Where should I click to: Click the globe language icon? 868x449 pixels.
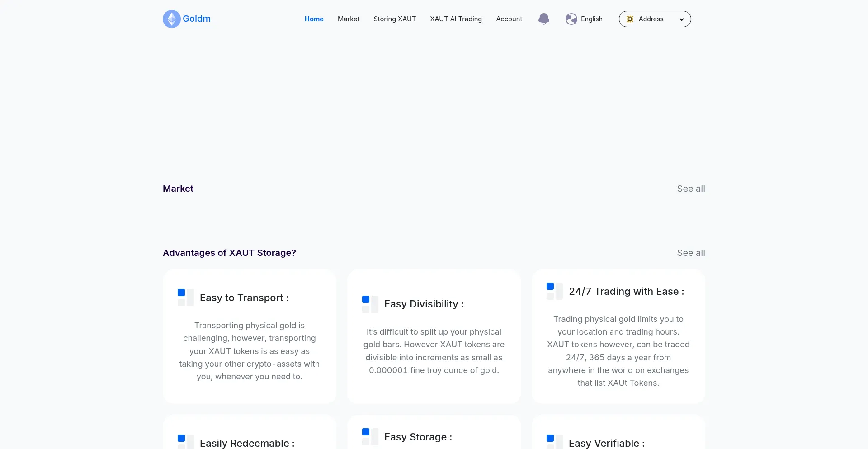point(571,19)
